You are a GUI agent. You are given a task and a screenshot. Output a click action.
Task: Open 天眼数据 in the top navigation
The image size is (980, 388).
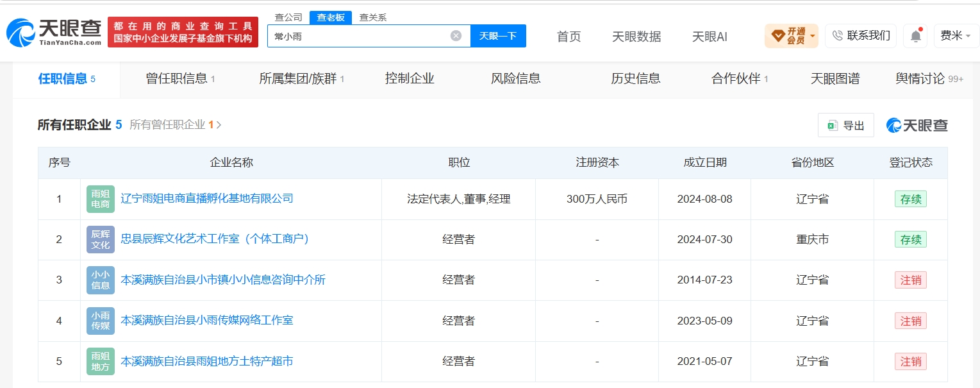636,37
